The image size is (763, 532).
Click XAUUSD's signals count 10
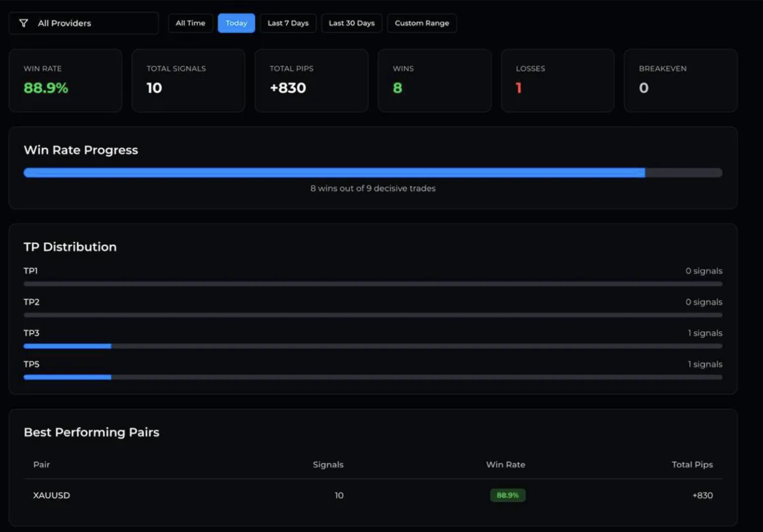pos(339,495)
